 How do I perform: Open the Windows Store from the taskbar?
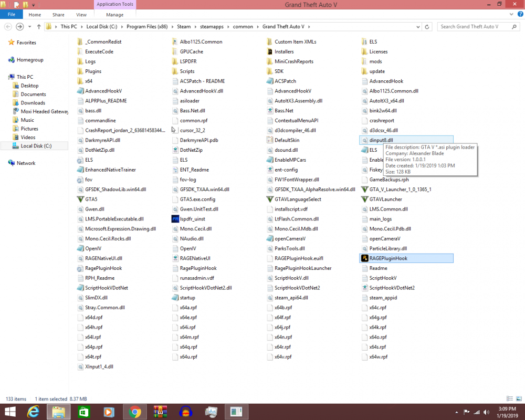(x=83, y=412)
